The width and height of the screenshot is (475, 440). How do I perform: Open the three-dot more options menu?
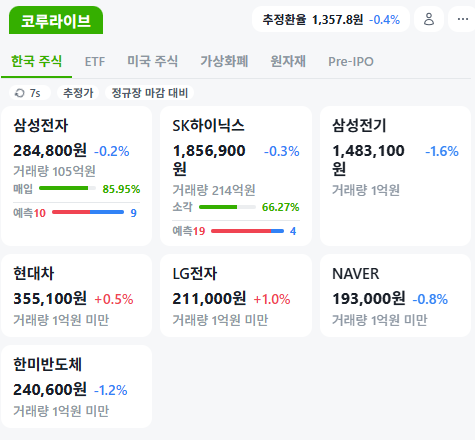(462, 19)
